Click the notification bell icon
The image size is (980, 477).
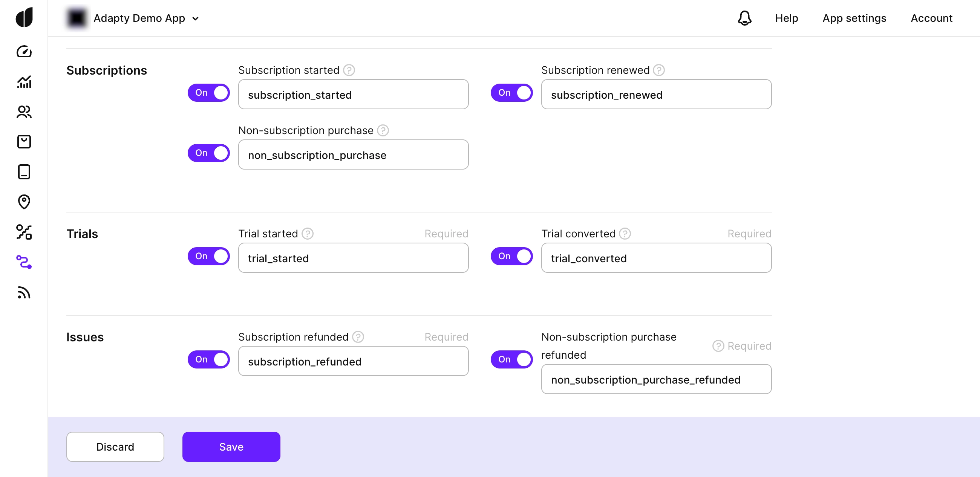744,18
